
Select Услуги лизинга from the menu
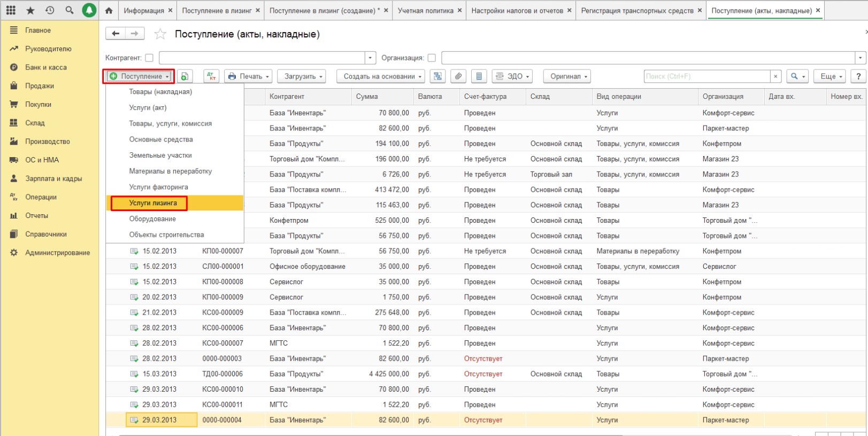click(153, 203)
